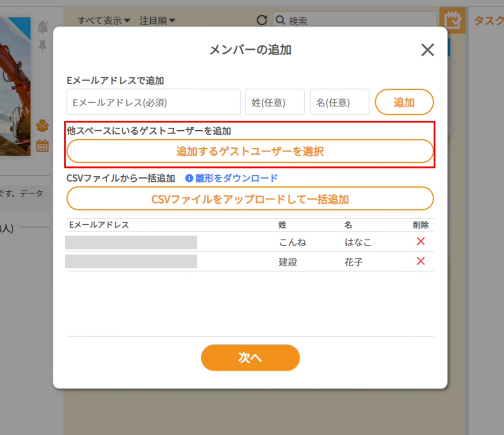
Task: Click the 次へ button at bottom
Action: tap(250, 358)
